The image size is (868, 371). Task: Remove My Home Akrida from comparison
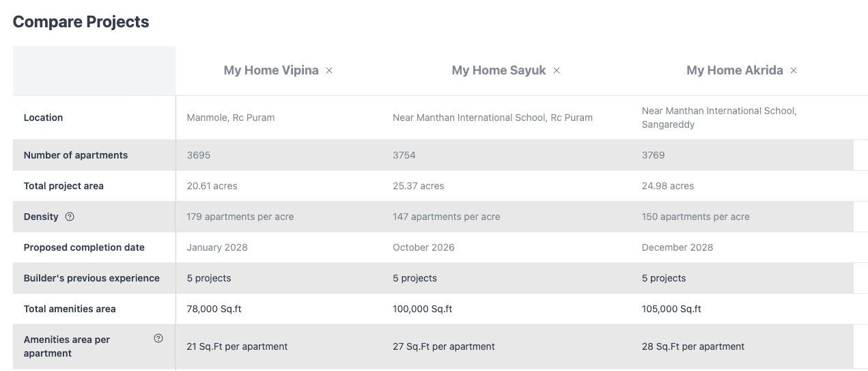pos(794,70)
